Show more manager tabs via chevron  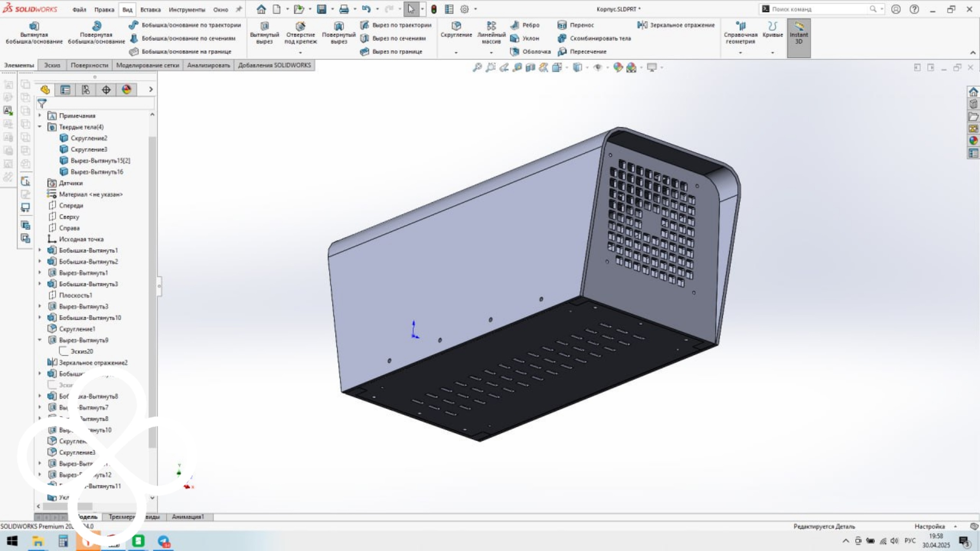click(x=151, y=90)
